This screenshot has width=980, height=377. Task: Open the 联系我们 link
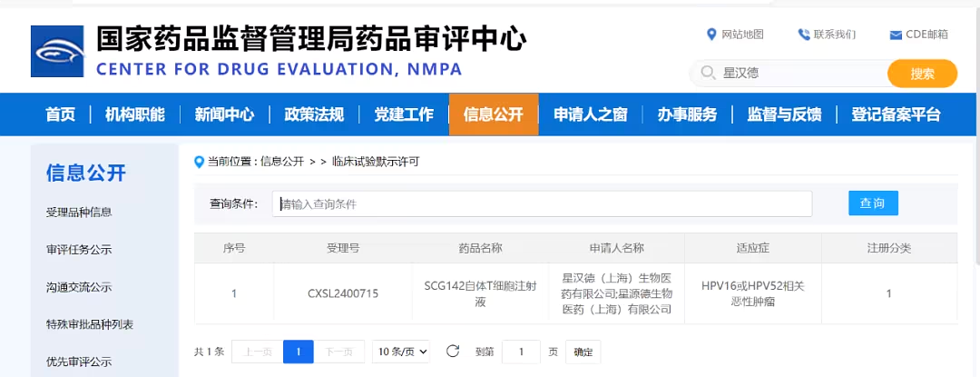point(835,35)
